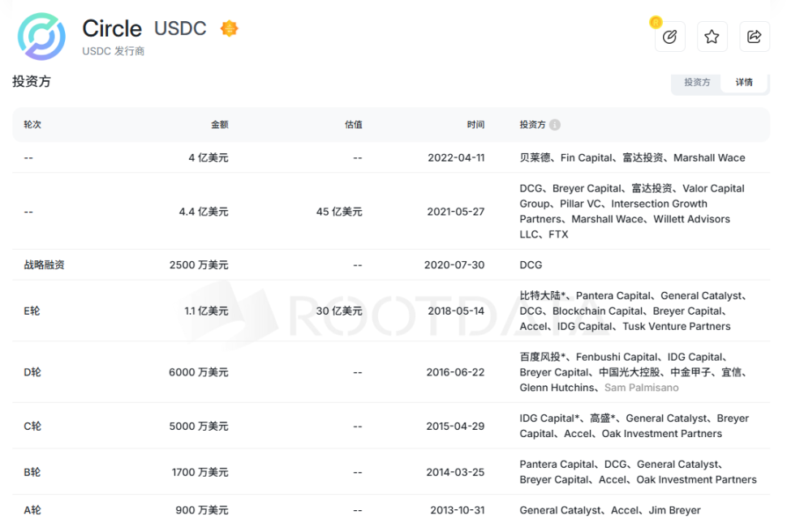Click Sam Palmisano in the D轮 row

(641, 388)
